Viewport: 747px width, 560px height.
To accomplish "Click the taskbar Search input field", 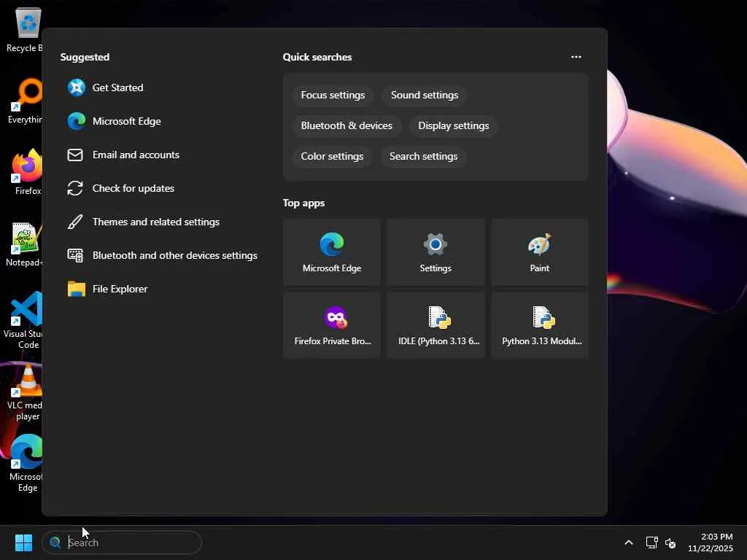I will click(x=122, y=542).
